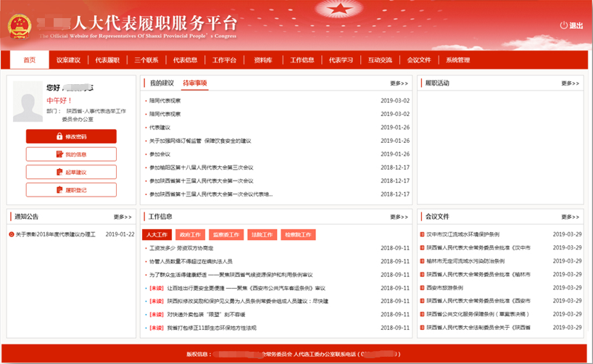Open the 工作平台 menu item
The height and width of the screenshot is (364, 593).
pos(224,59)
